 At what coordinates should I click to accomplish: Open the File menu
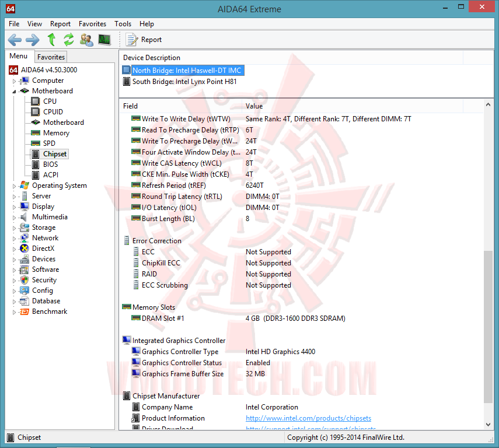pyautogui.click(x=14, y=24)
